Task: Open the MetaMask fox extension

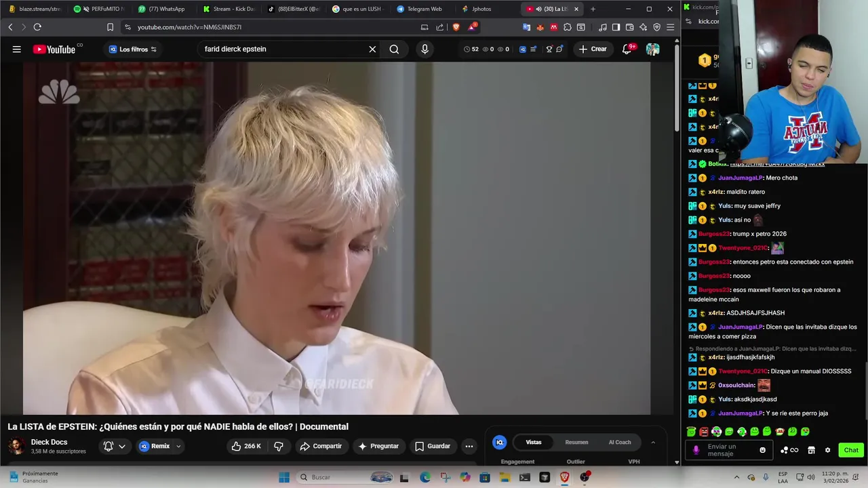Action: click(540, 27)
